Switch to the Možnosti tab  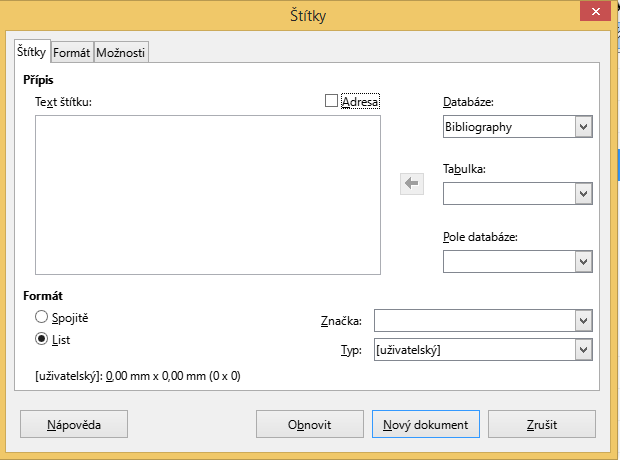click(121, 52)
